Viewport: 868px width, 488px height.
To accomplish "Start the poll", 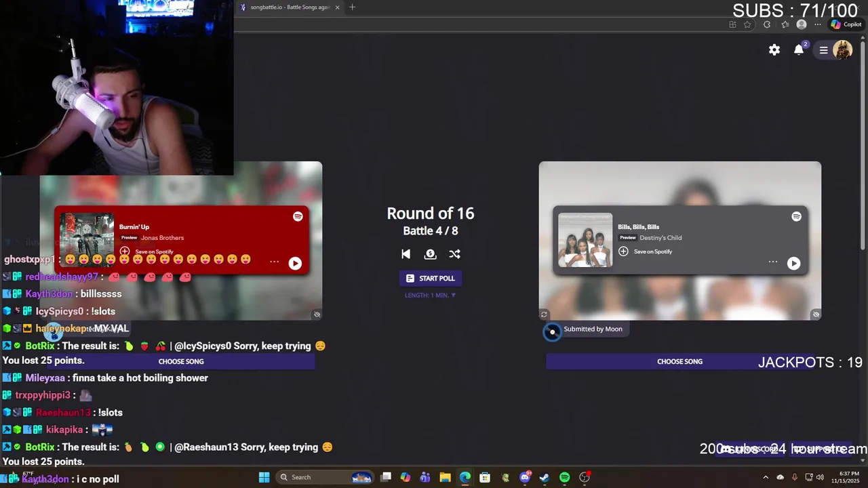I will point(431,278).
